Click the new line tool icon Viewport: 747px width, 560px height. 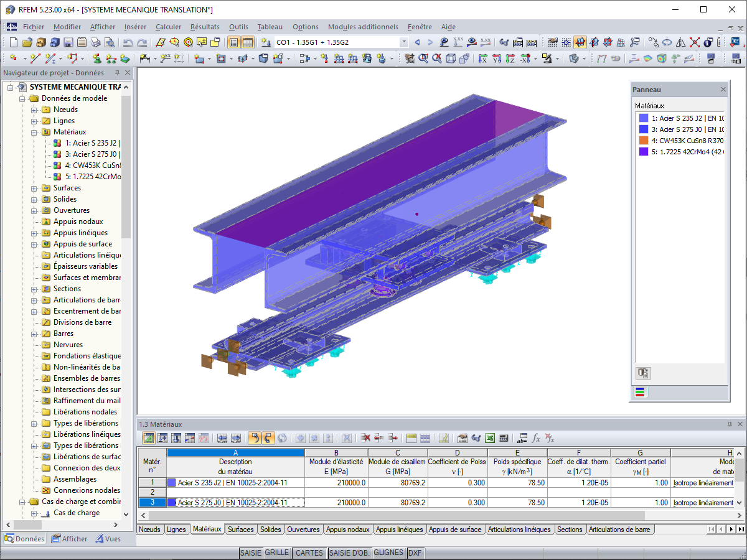pyautogui.click(x=35, y=58)
